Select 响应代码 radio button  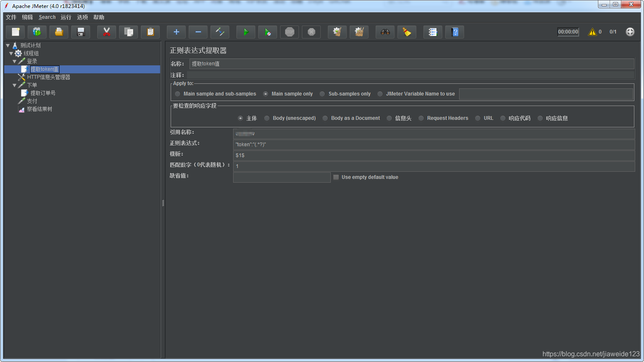pyautogui.click(x=503, y=118)
